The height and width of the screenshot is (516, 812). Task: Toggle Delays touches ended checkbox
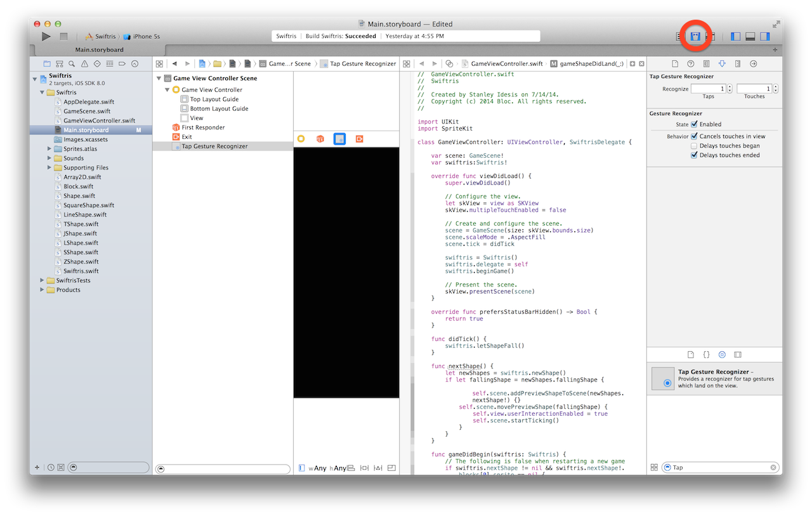(x=694, y=155)
